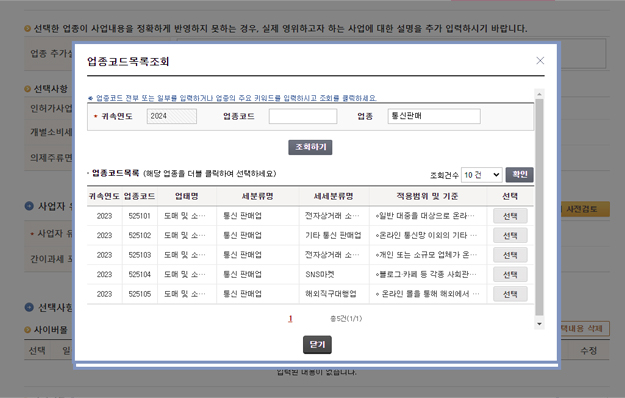Click the 업종 field containing 통신판매
The image size is (625, 398).
[434, 116]
